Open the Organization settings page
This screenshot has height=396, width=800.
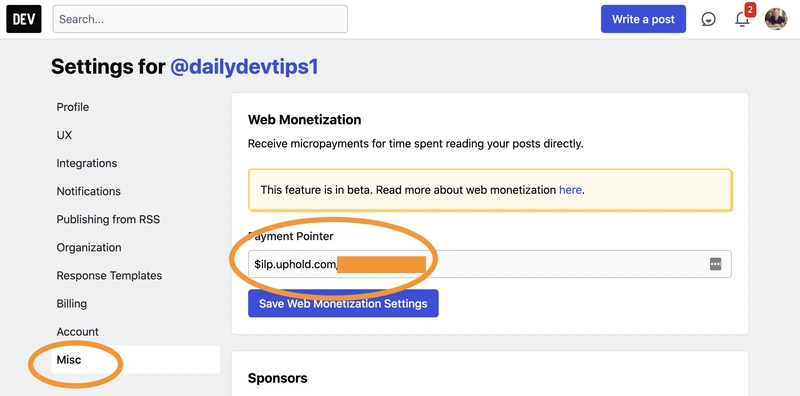(x=89, y=248)
